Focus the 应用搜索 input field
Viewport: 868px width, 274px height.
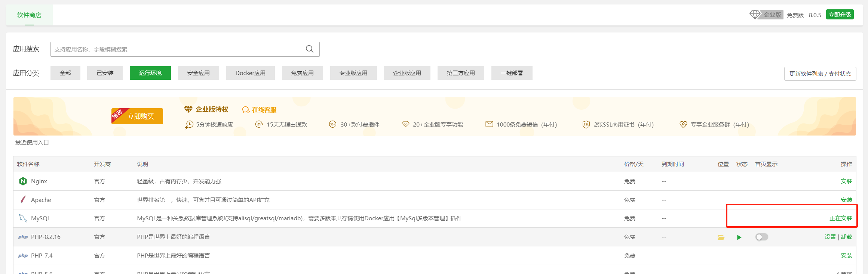(x=185, y=49)
